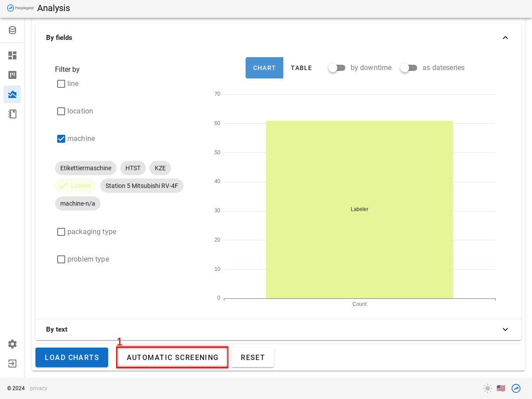
Task: Toggle light theme sun icon in footer
Action: 488,388
